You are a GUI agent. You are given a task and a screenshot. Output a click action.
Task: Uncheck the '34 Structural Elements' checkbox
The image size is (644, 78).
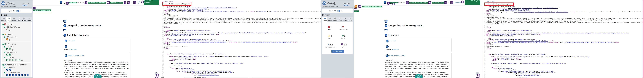pos(3,65)
